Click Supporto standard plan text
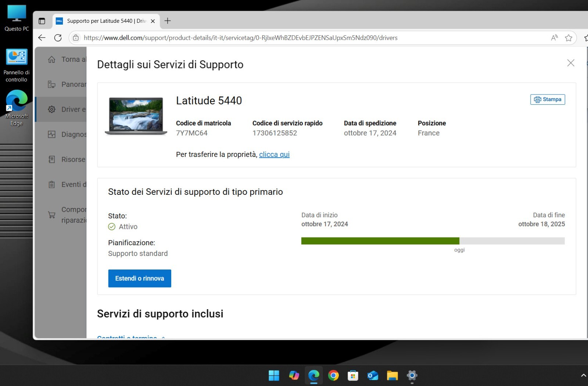588x386 pixels. point(138,254)
